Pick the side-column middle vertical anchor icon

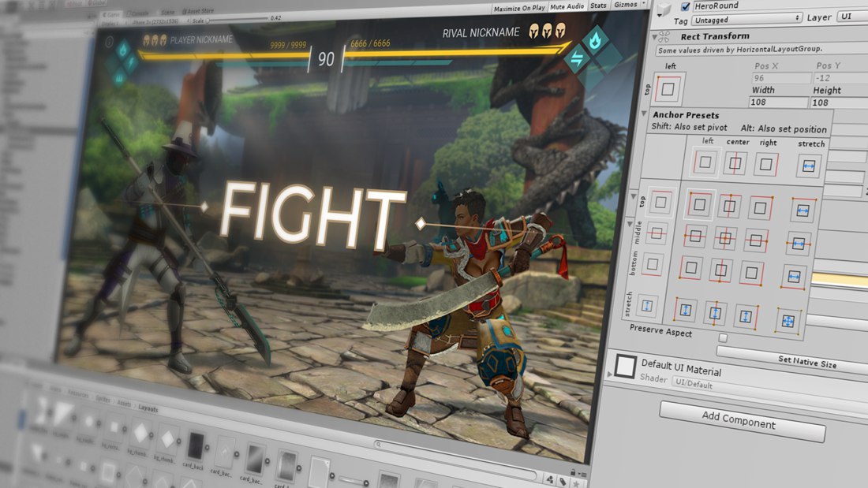click(657, 233)
